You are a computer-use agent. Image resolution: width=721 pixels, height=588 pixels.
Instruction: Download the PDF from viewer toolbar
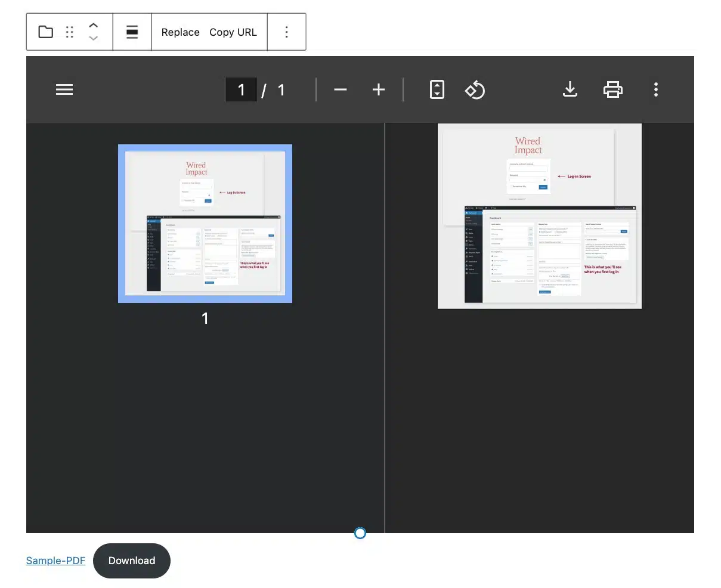click(570, 90)
